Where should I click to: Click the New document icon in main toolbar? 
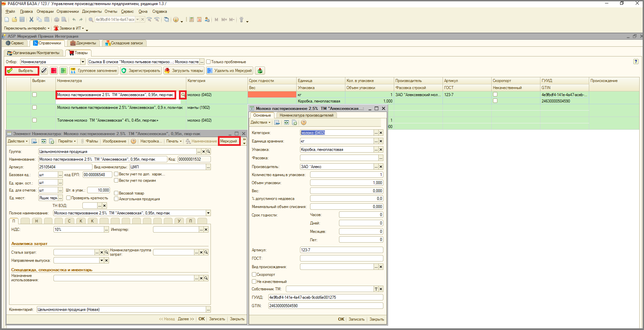pyautogui.click(x=7, y=19)
